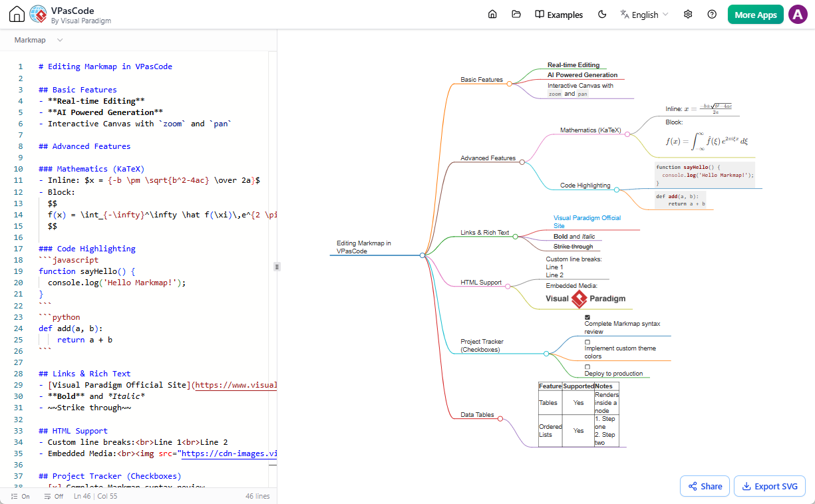Image resolution: width=815 pixels, height=504 pixels.
Task: Click the large home icon beside the VPasCode logo
Action: point(17,15)
